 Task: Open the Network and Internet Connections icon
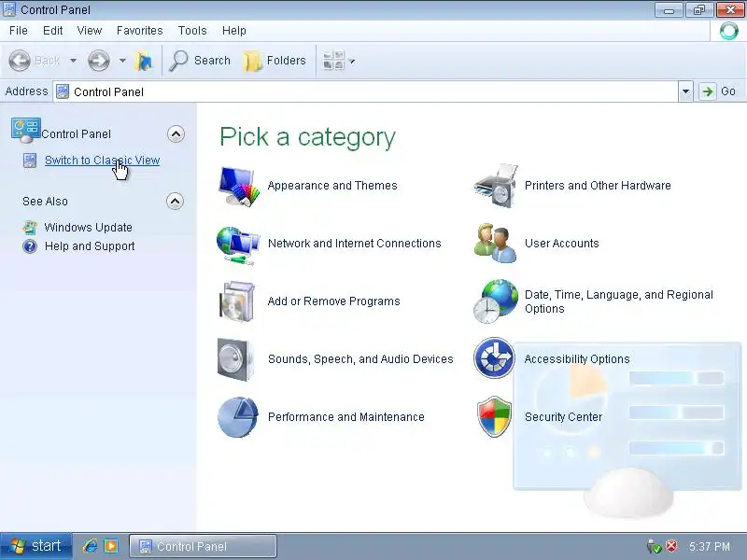point(238,245)
